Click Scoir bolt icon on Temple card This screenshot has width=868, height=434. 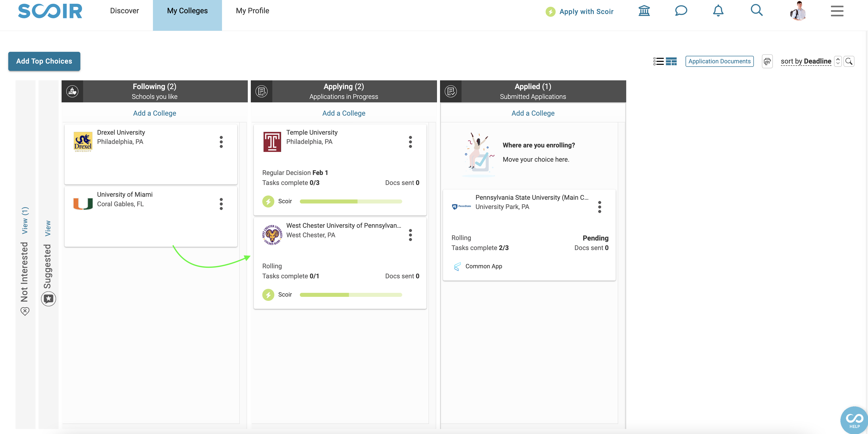click(268, 201)
